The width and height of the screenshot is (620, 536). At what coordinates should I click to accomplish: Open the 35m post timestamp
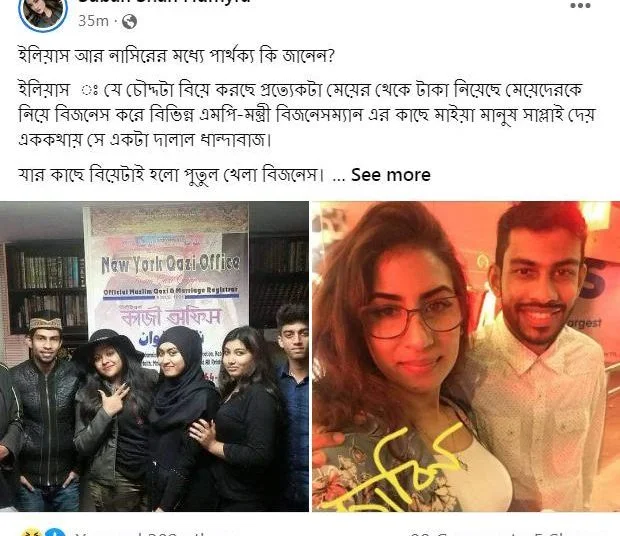click(x=93, y=21)
